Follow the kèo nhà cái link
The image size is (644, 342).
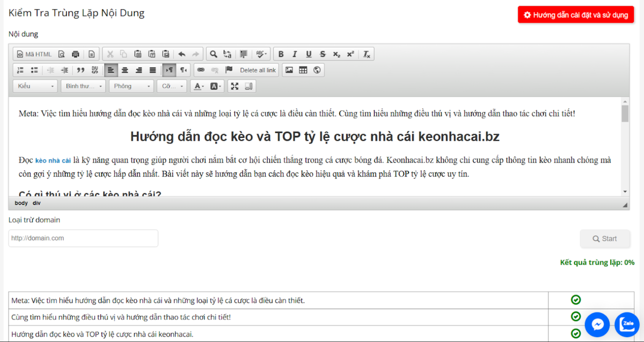(53, 160)
